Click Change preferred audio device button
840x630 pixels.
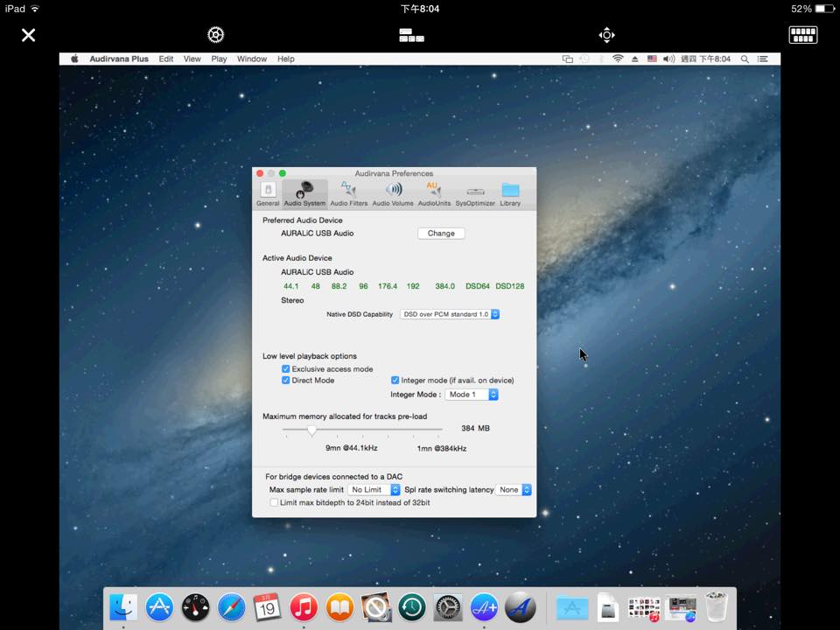pos(441,234)
